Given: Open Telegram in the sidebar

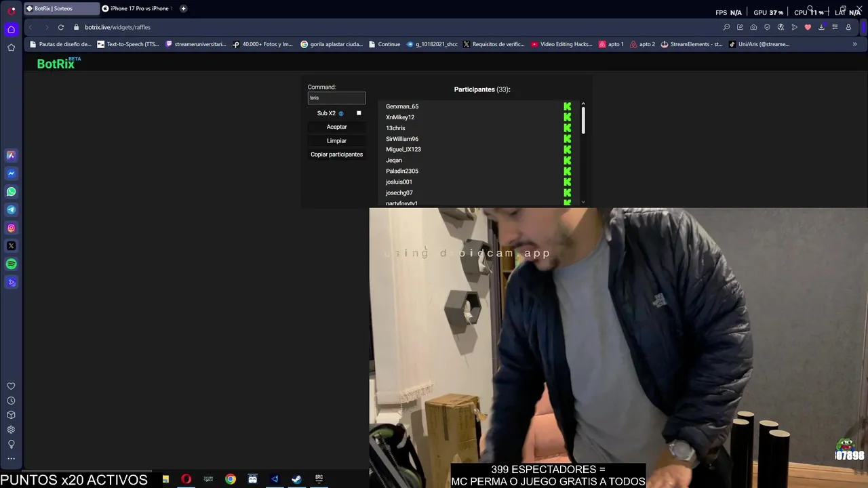Looking at the screenshot, I should tap(11, 210).
